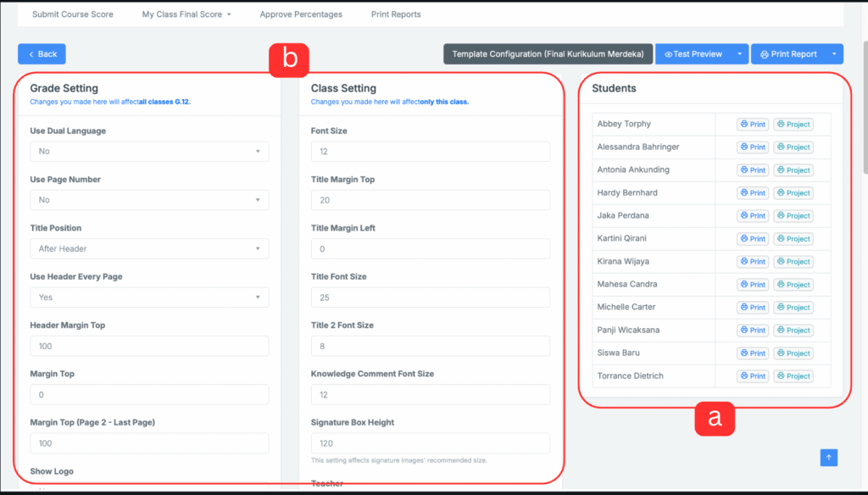Open the Test Preview dropdown arrow
Image resolution: width=868 pixels, height=495 pixels.
740,54
